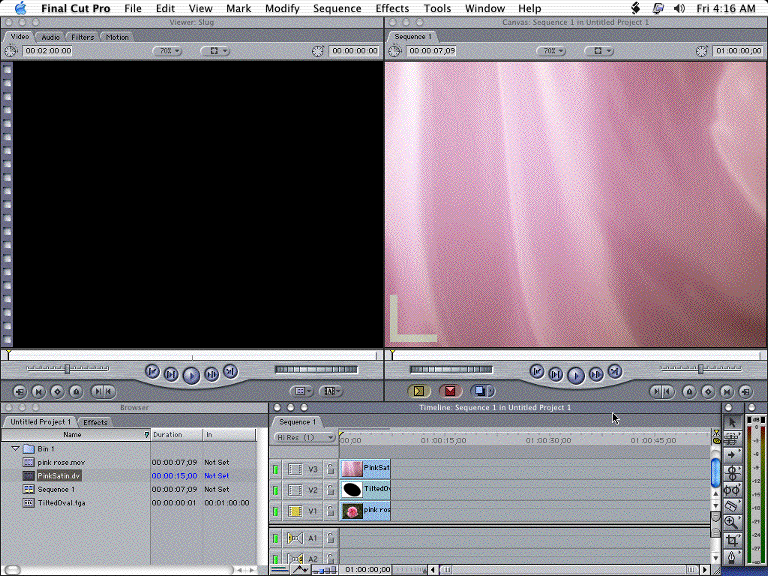Image resolution: width=768 pixels, height=576 pixels.
Task: Select the Crop tool
Action: click(x=732, y=540)
